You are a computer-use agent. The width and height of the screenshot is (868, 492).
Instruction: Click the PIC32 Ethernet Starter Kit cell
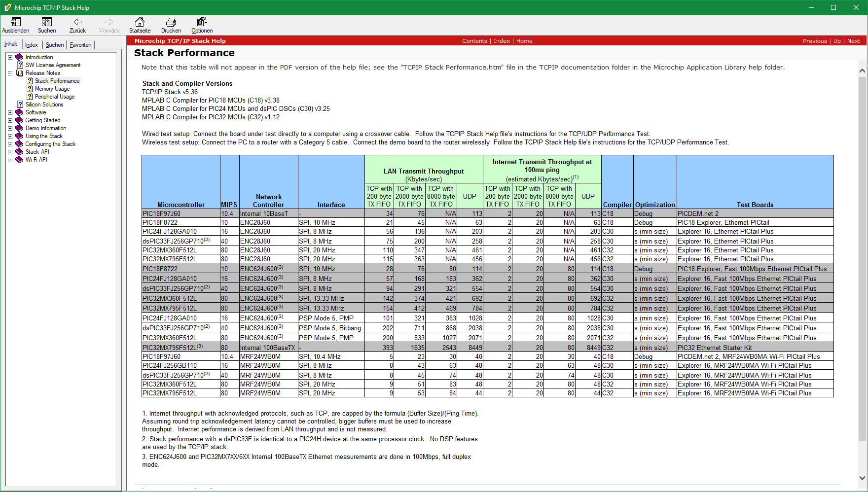(755, 348)
